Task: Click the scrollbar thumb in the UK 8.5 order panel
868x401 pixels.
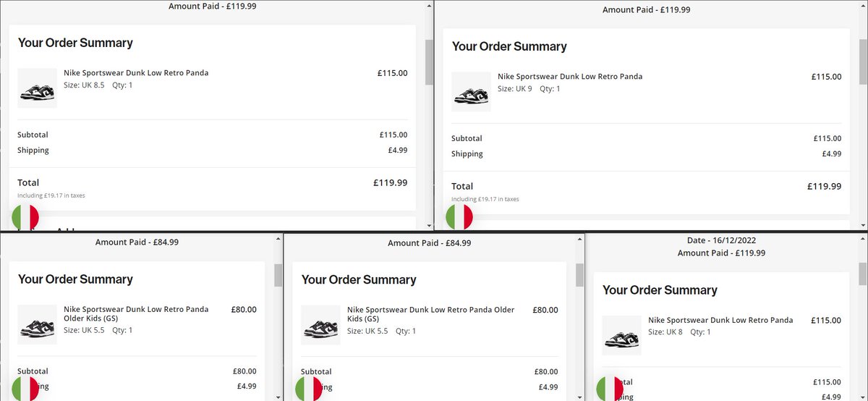Action: click(x=429, y=62)
